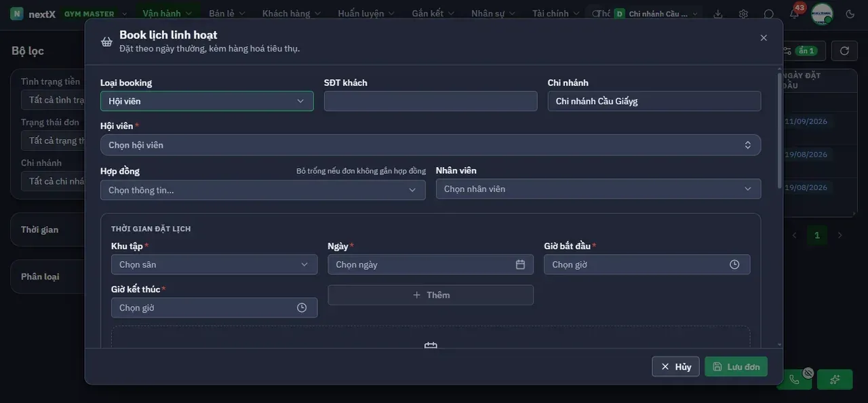Open the Gắn kết menu

pyautogui.click(x=433, y=14)
